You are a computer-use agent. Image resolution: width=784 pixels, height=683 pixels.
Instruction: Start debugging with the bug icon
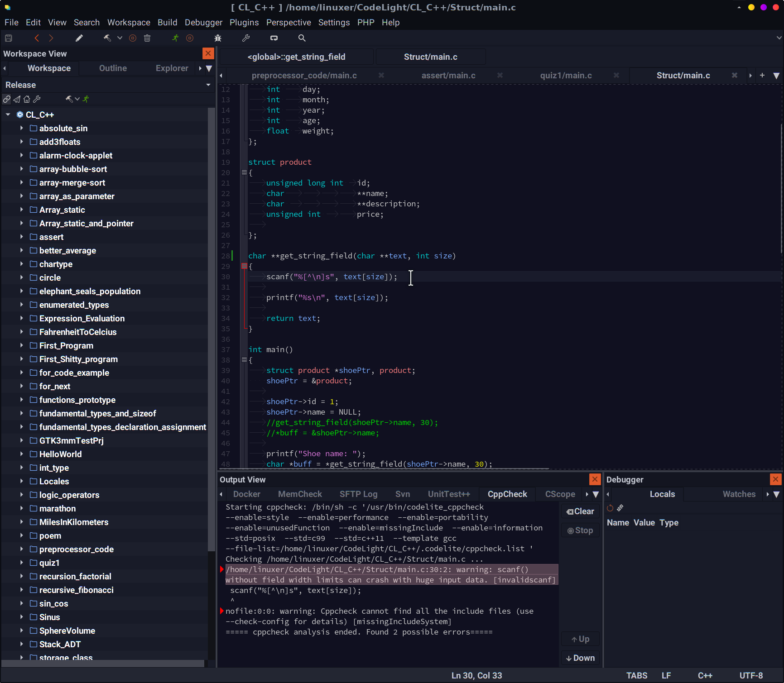tap(218, 38)
